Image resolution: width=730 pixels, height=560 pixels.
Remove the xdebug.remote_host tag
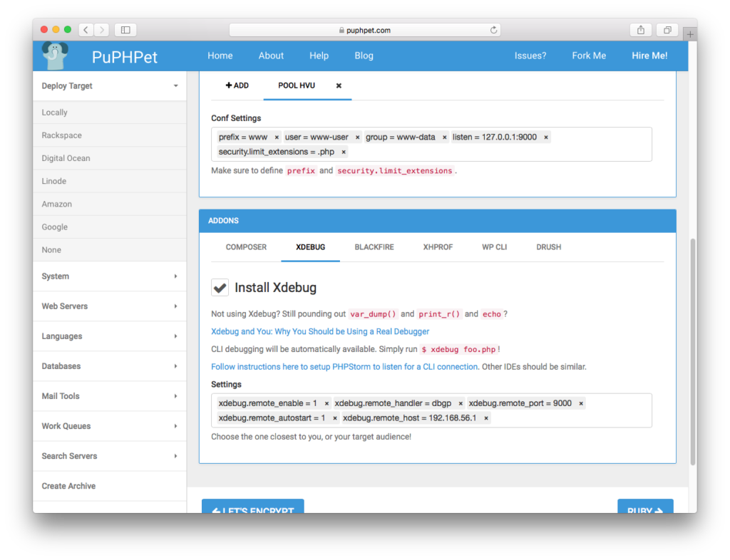coord(486,418)
